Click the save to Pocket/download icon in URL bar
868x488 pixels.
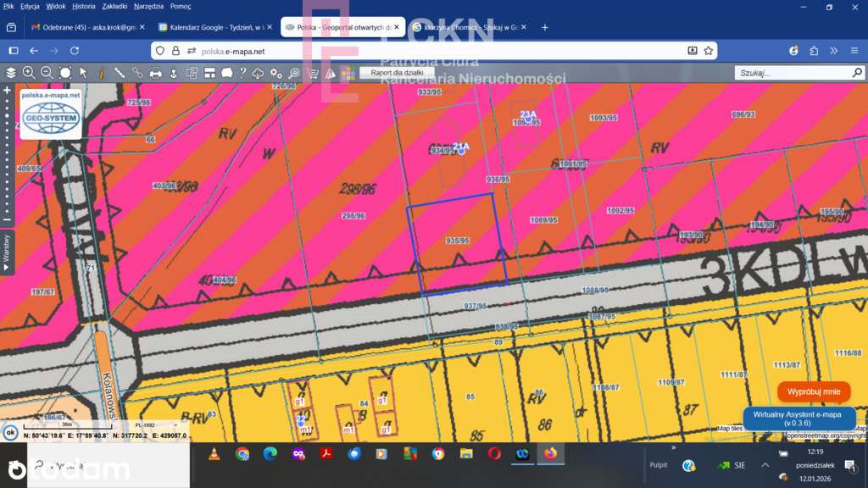pyautogui.click(x=692, y=51)
